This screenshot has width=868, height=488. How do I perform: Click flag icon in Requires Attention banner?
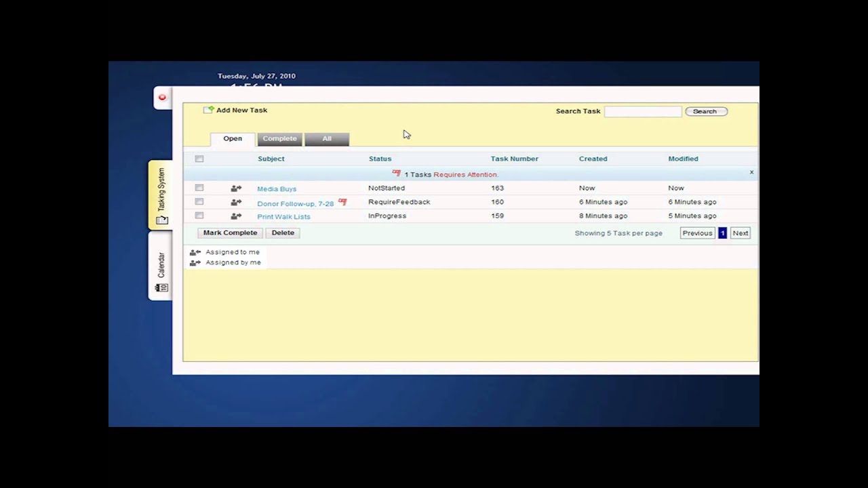397,174
